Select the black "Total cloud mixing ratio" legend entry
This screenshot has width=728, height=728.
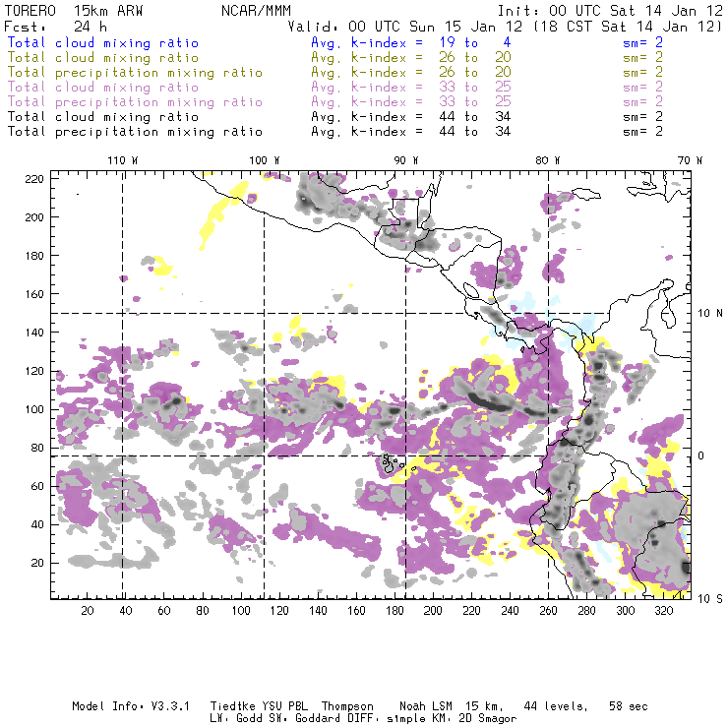tap(103, 116)
